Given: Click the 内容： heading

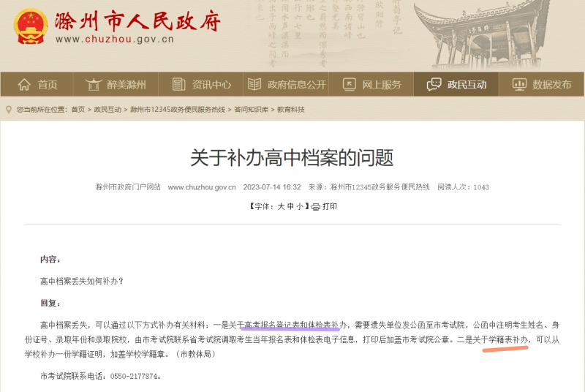Looking at the screenshot, I should coord(50,259).
